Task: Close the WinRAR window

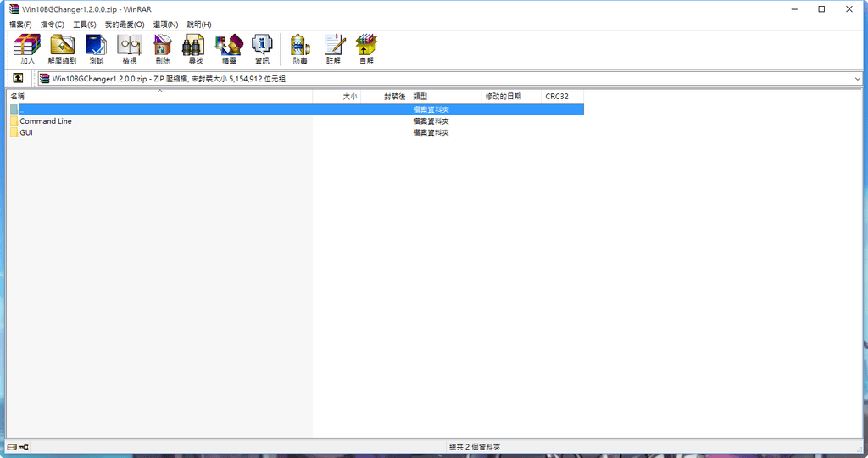Action: 849,8
